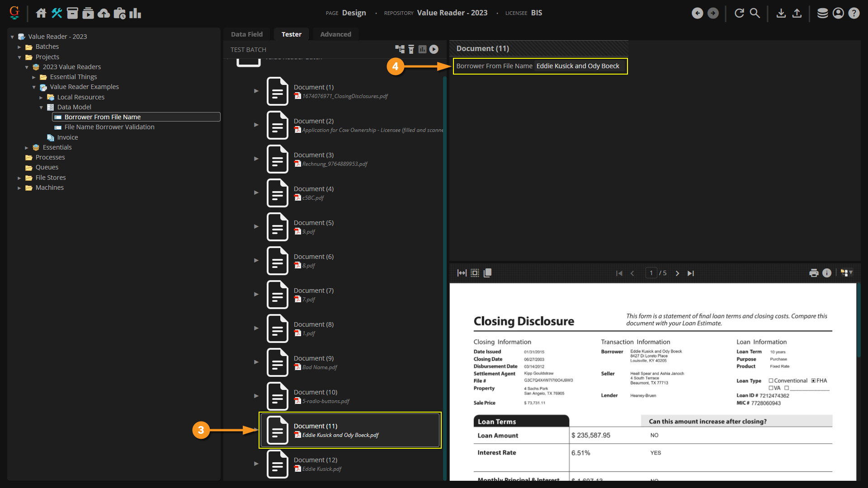
Task: Go to next page in viewer
Action: tap(677, 273)
